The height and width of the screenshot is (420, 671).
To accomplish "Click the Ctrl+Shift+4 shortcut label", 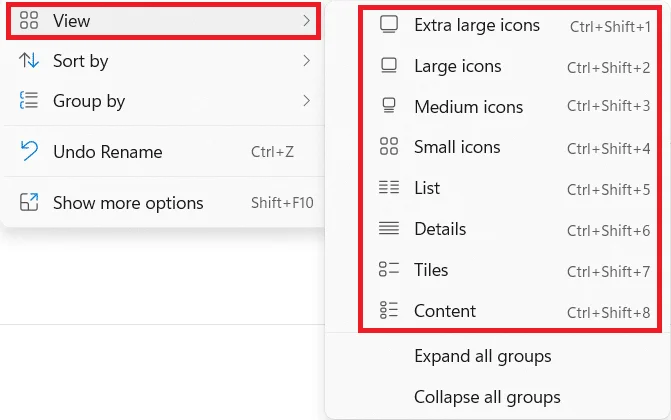I will [x=609, y=149].
